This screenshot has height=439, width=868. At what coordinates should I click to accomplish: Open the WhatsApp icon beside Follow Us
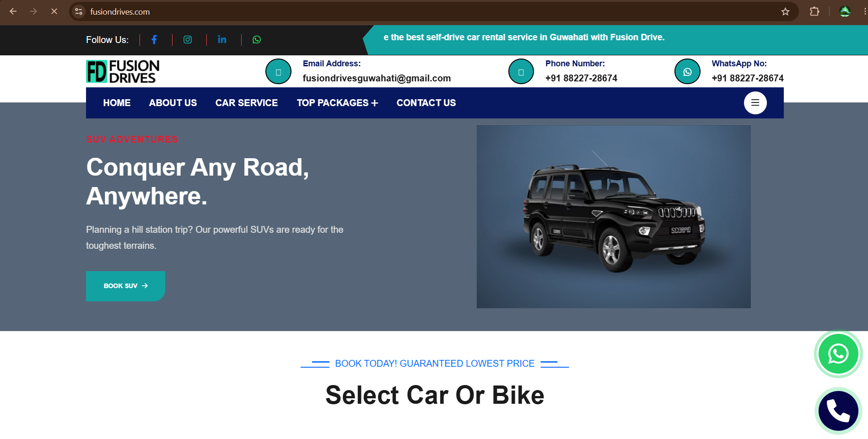[x=257, y=40]
